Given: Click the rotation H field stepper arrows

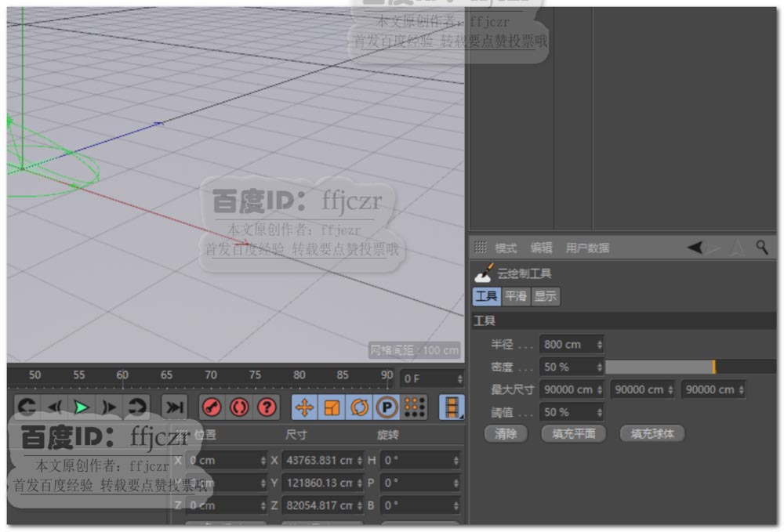Looking at the screenshot, I should coord(456,460).
